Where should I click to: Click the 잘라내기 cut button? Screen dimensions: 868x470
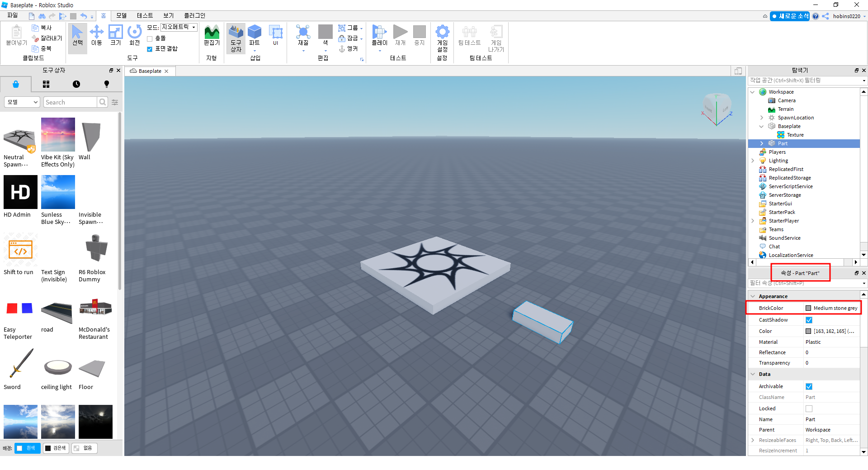[x=47, y=38]
